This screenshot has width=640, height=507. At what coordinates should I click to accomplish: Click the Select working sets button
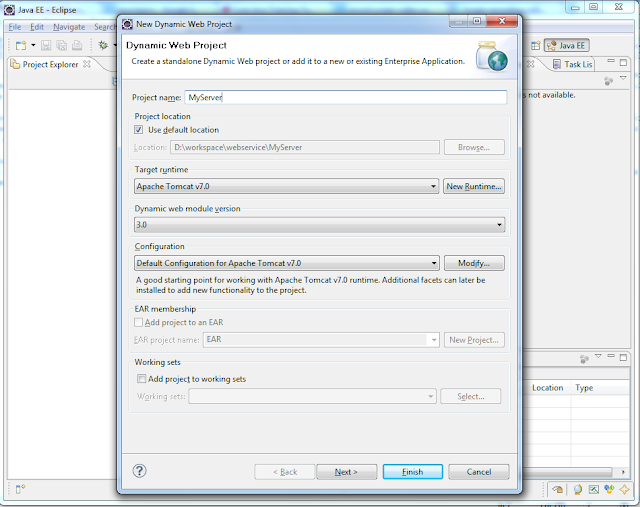point(471,396)
